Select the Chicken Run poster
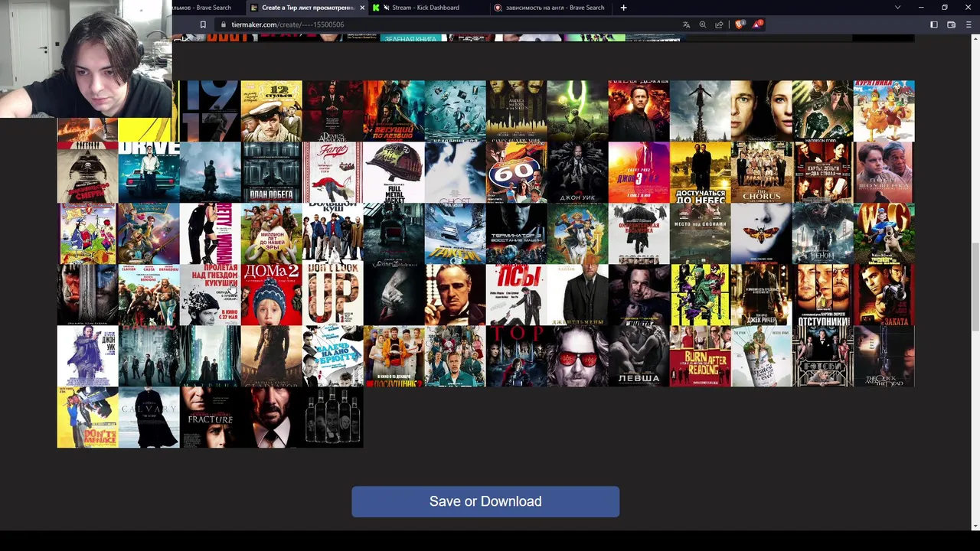The height and width of the screenshot is (551, 980). [x=884, y=111]
